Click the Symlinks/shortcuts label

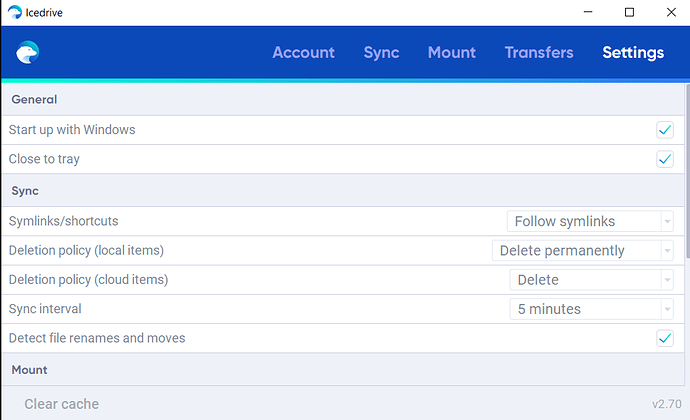[x=63, y=221]
